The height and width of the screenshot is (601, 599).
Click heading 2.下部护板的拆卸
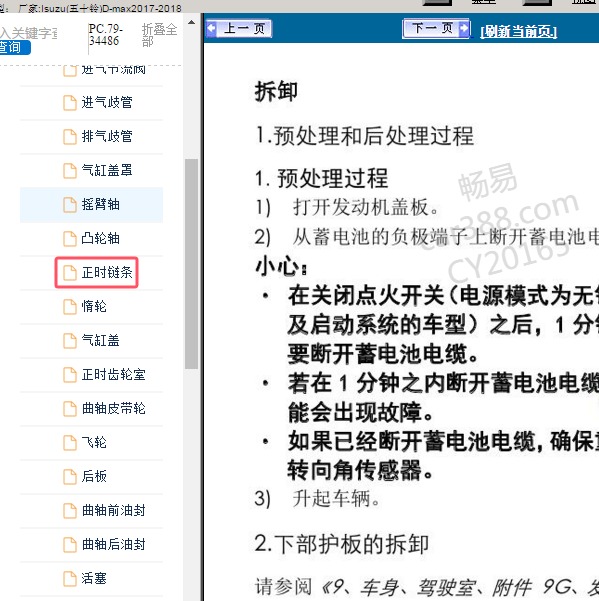(341, 544)
